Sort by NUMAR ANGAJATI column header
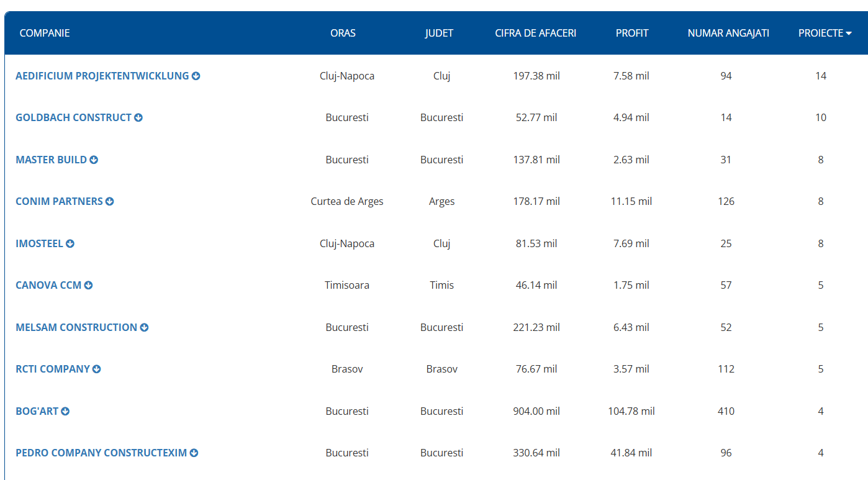The width and height of the screenshot is (868, 480). pyautogui.click(x=728, y=33)
